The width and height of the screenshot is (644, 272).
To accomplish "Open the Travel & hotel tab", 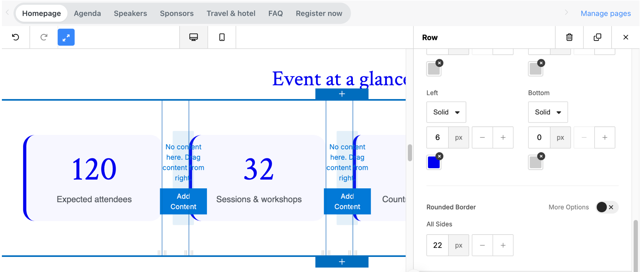I will point(231,14).
